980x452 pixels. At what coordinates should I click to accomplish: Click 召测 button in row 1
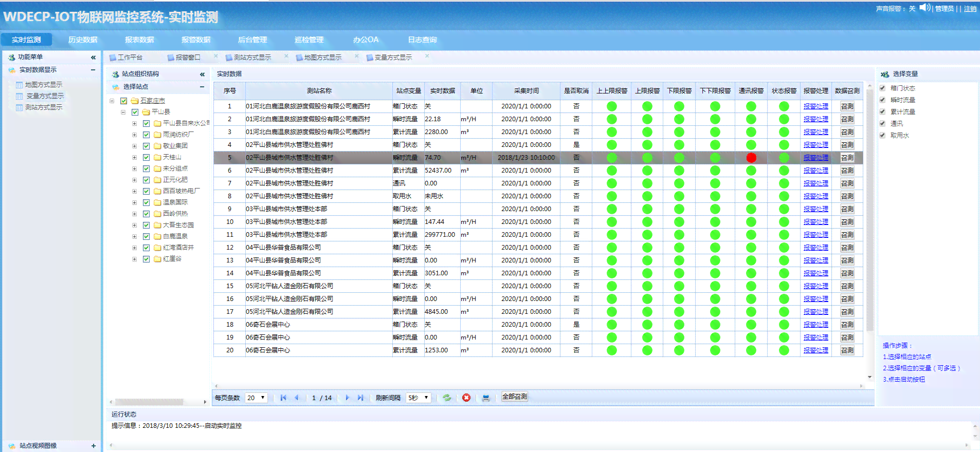847,106
